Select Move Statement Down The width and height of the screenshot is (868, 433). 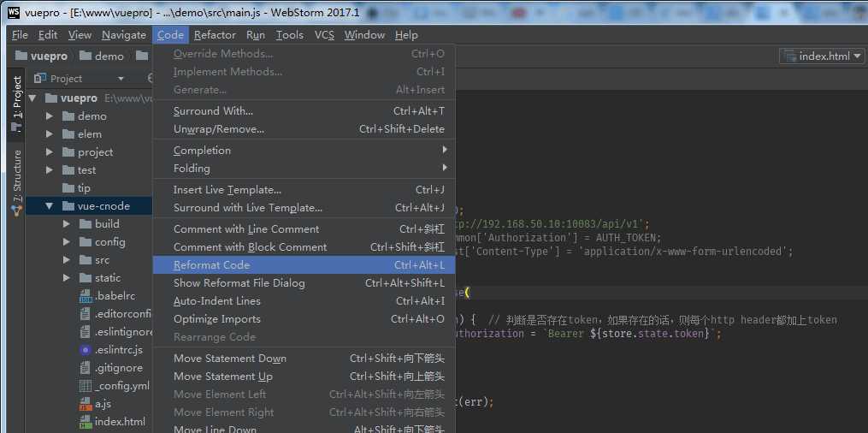coord(304,359)
